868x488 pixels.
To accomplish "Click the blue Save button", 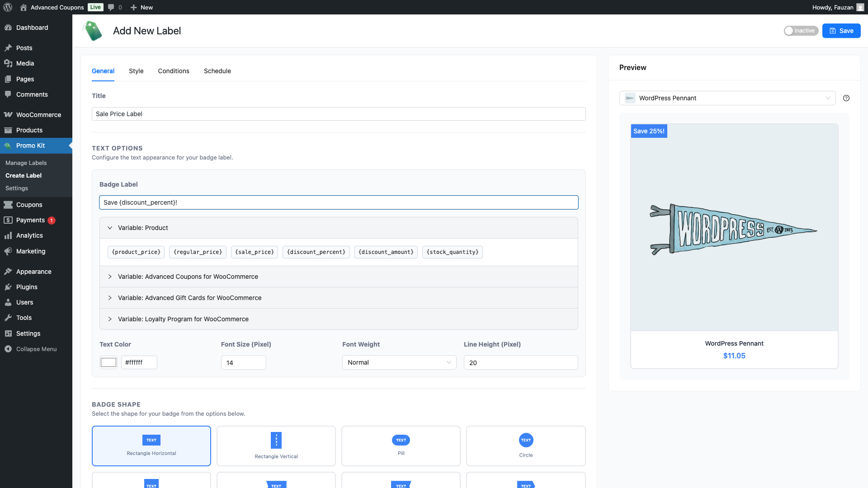I will [841, 31].
